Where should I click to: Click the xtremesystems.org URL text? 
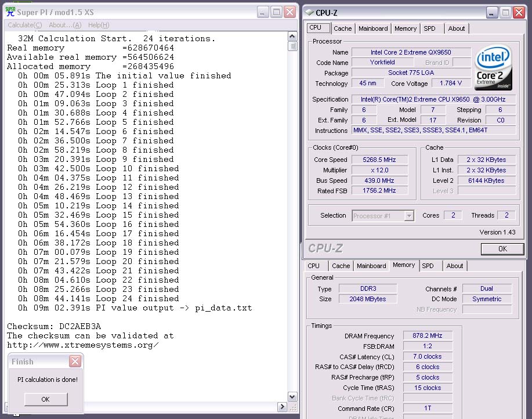[x=83, y=345]
